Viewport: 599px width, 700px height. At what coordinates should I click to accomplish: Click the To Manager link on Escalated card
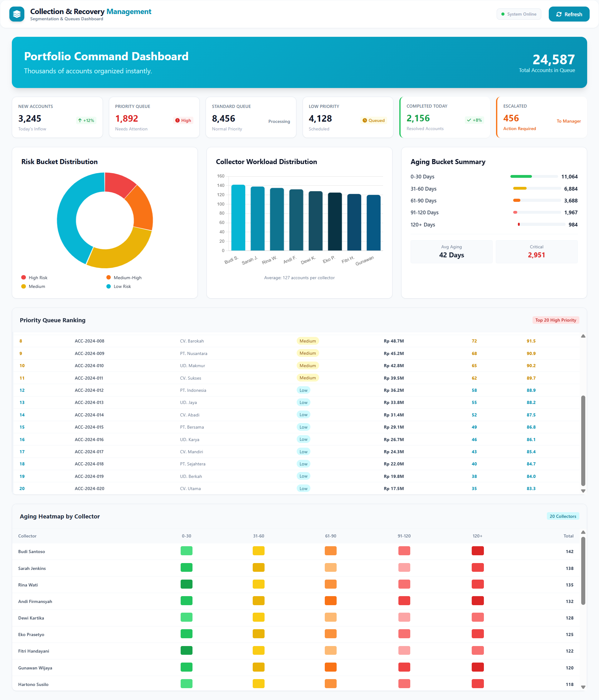569,121
